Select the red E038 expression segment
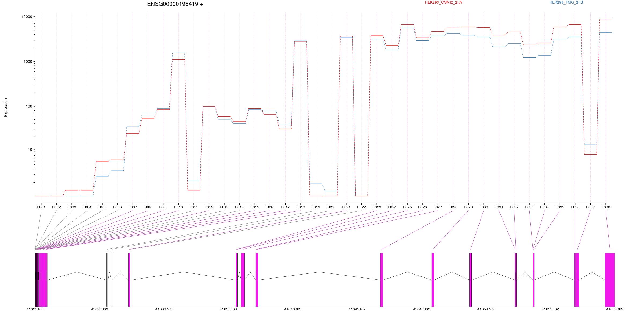 (x=606, y=19)
